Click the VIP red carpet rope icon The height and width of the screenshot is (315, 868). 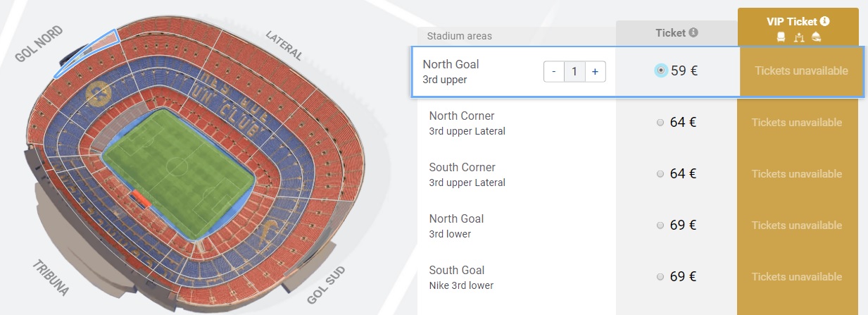(x=798, y=37)
